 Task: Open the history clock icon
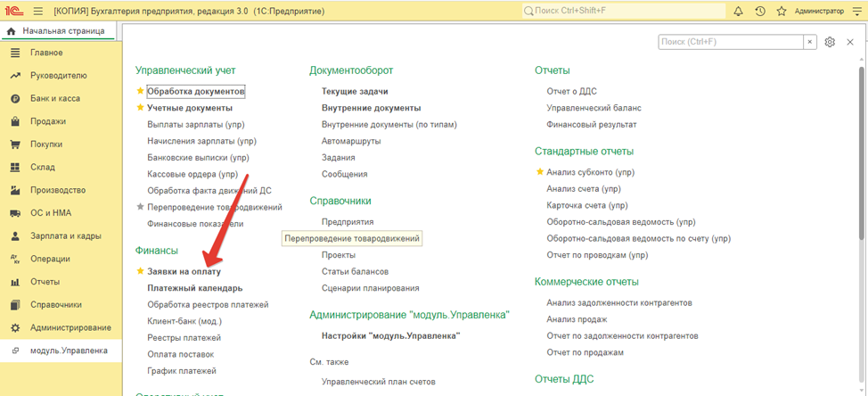tap(760, 11)
